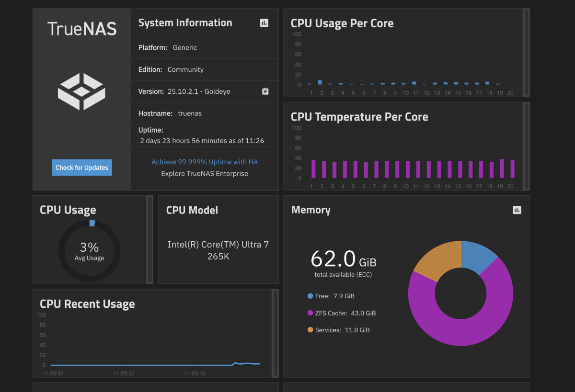
Task: Click the 11:26:12 time axis label
Action: pos(195,373)
